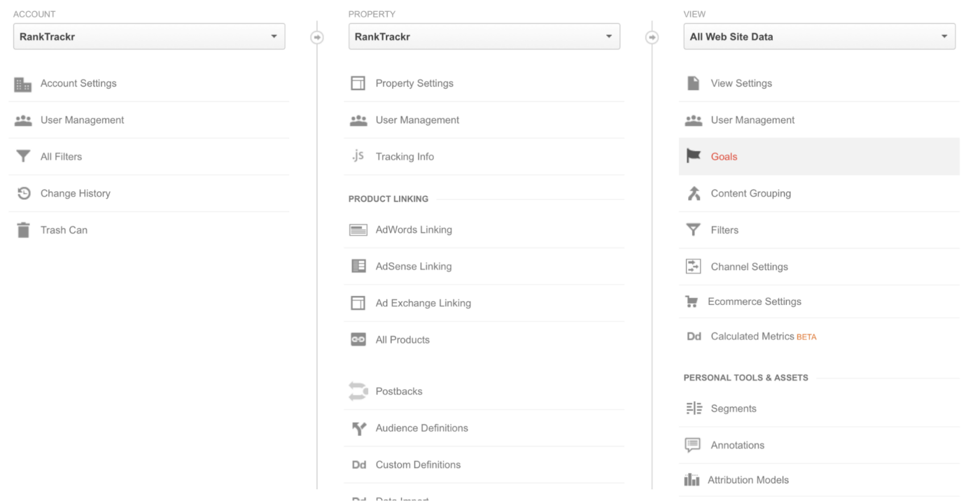Click the AdWords Linking icon
This screenshot has height=501, width=980.
tap(358, 230)
